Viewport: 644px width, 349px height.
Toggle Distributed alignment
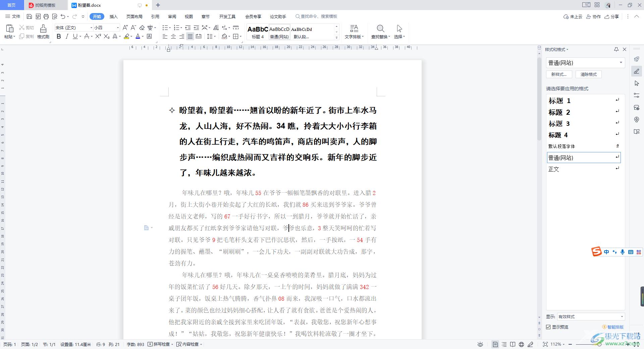[198, 36]
